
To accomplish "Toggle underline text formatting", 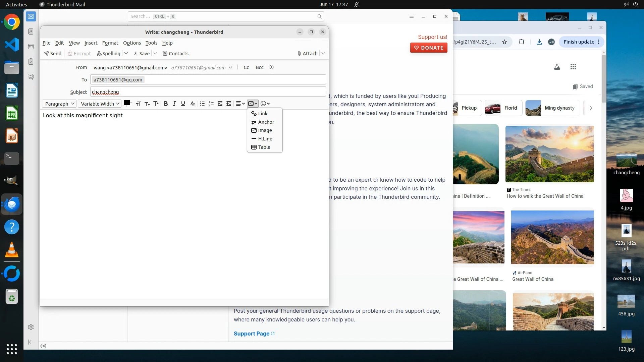I will (183, 104).
